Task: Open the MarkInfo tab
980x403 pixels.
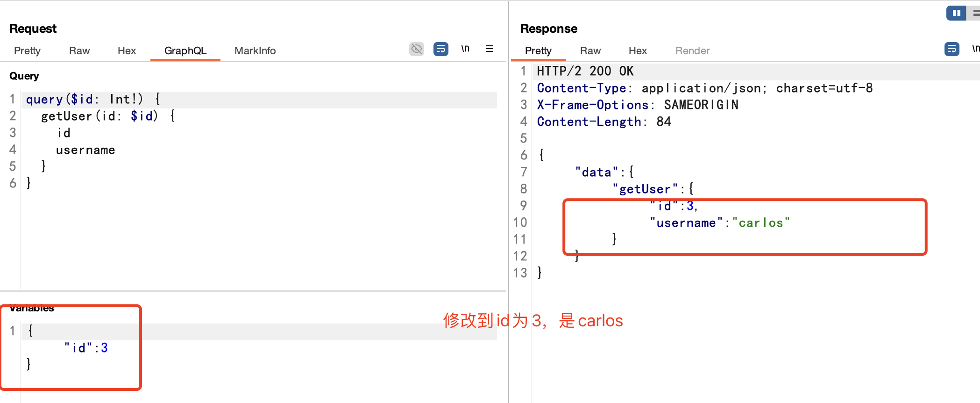Action: pos(255,51)
